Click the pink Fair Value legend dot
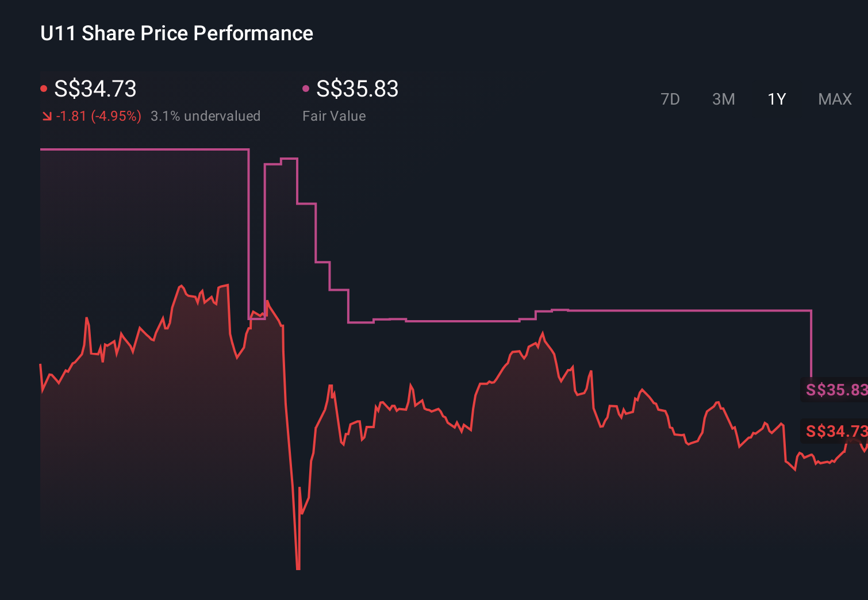 [x=306, y=87]
